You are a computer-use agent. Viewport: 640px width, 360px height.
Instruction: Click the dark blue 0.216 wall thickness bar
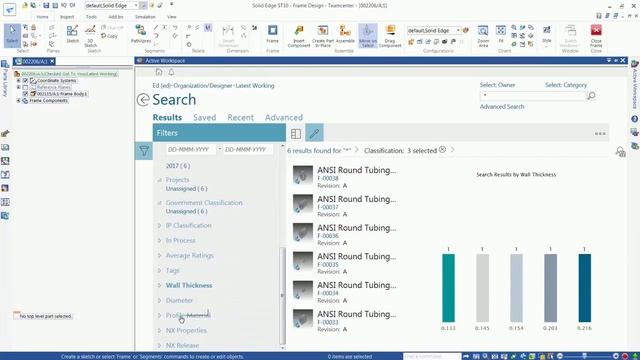584,288
